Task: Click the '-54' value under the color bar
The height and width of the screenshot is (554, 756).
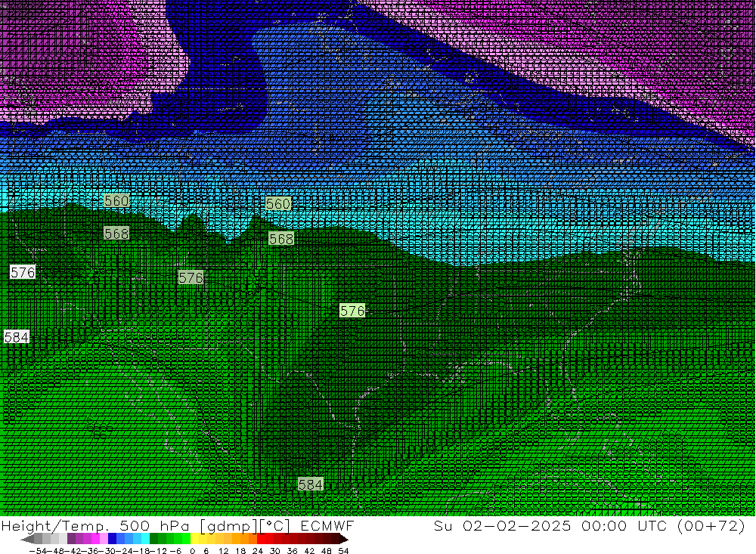Action: click(38, 551)
